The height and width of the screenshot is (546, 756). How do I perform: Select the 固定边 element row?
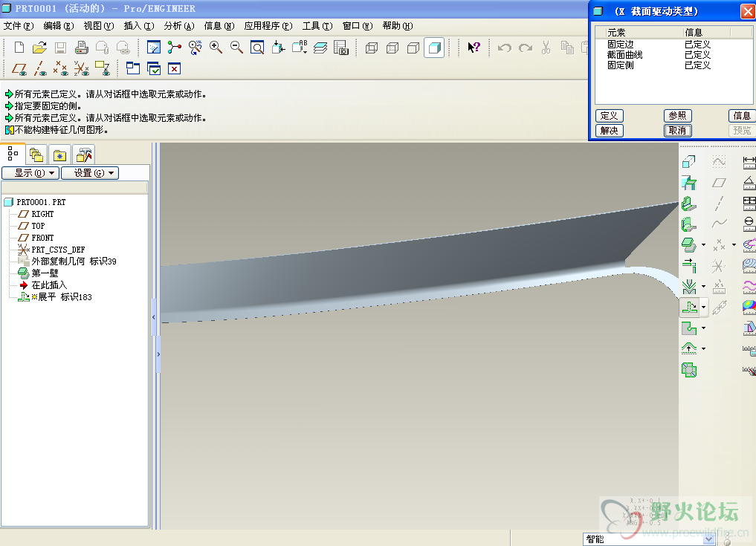(673, 45)
